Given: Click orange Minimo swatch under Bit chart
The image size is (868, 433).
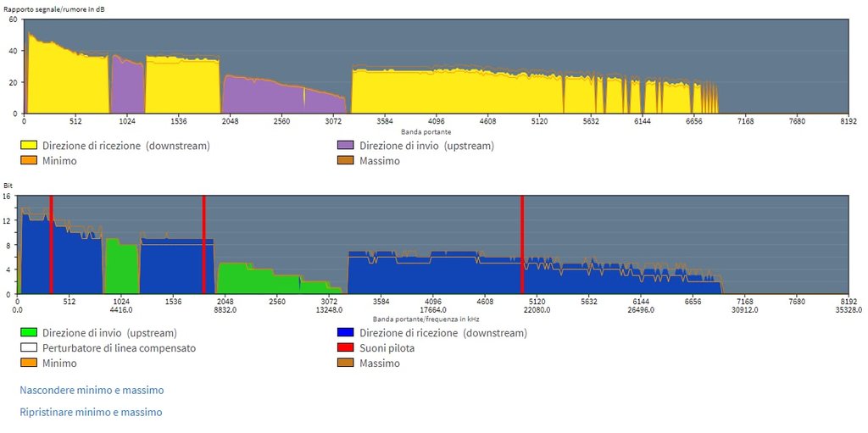Looking at the screenshot, I should point(28,363).
